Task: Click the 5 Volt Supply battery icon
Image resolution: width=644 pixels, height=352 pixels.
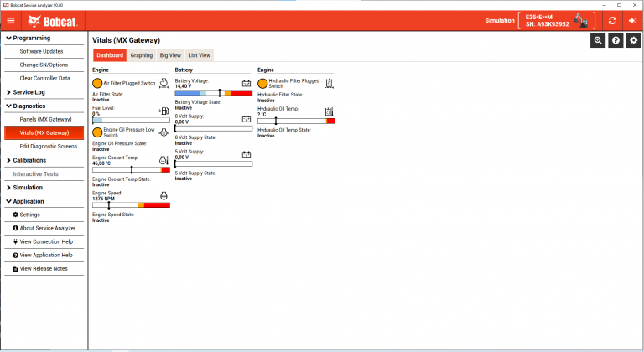Action: coord(247,154)
